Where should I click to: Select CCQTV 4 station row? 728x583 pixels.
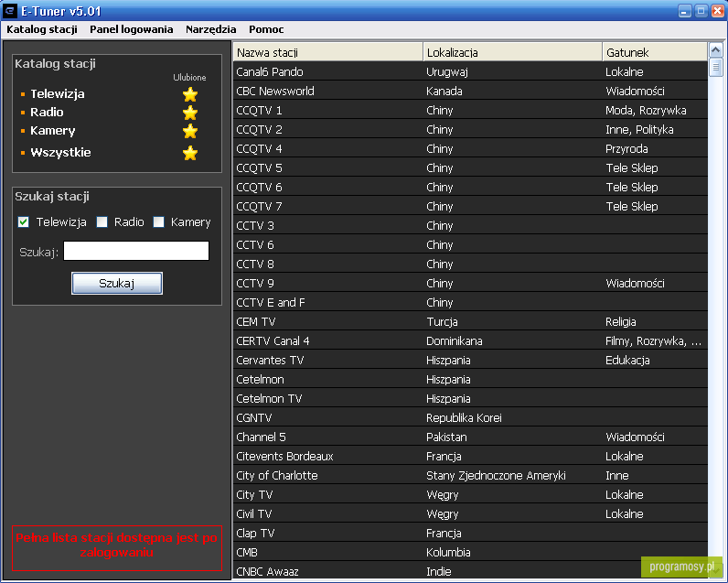[470, 148]
